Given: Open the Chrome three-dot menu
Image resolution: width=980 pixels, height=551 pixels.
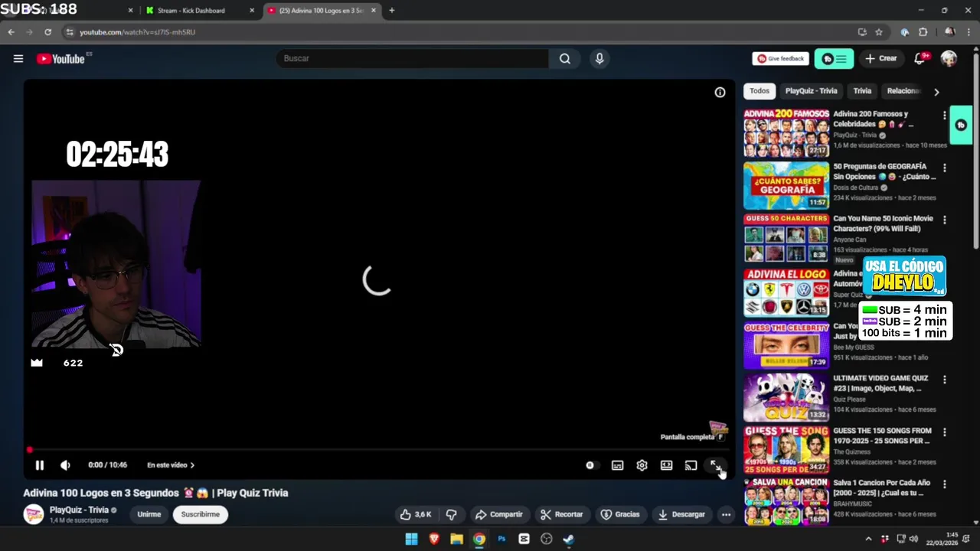Looking at the screenshot, I should tap(969, 32).
